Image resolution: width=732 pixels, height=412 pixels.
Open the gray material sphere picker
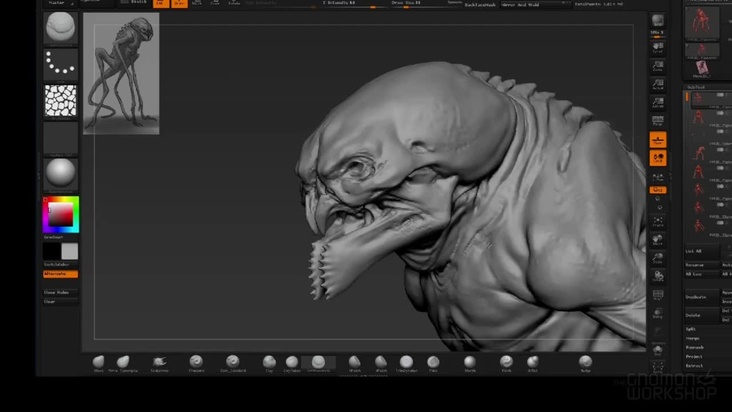[x=60, y=174]
